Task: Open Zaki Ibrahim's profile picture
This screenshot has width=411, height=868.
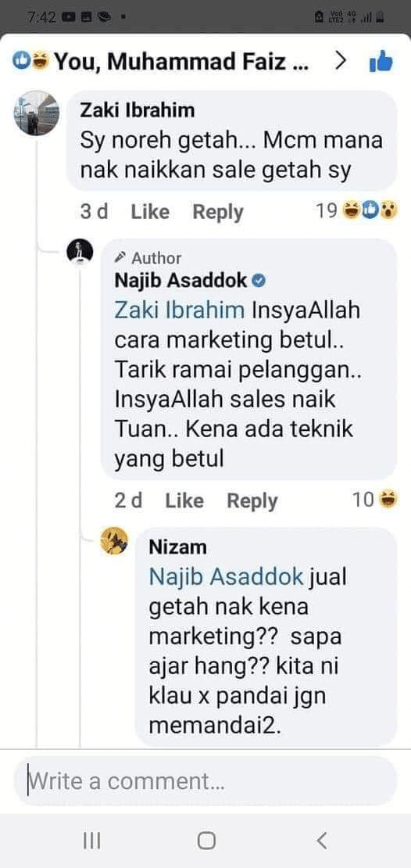Action: 36,113
